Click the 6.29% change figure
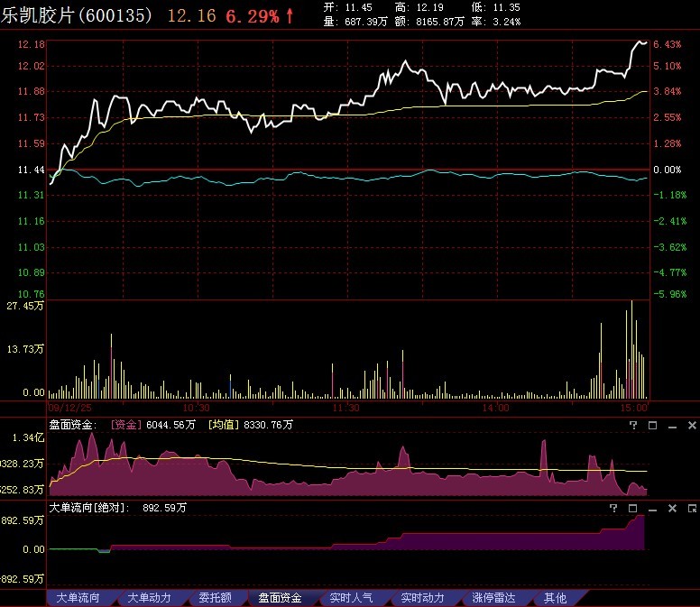This screenshot has width=700, height=607. tap(253, 16)
